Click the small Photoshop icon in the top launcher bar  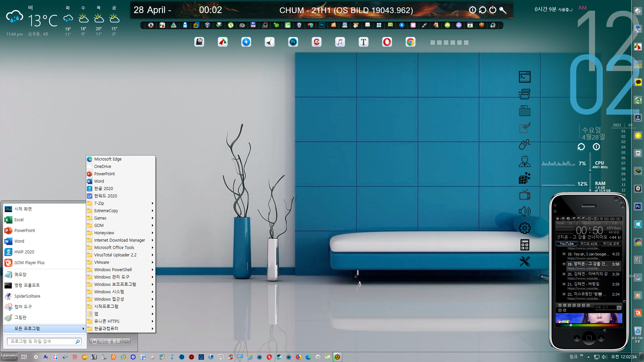322,25
